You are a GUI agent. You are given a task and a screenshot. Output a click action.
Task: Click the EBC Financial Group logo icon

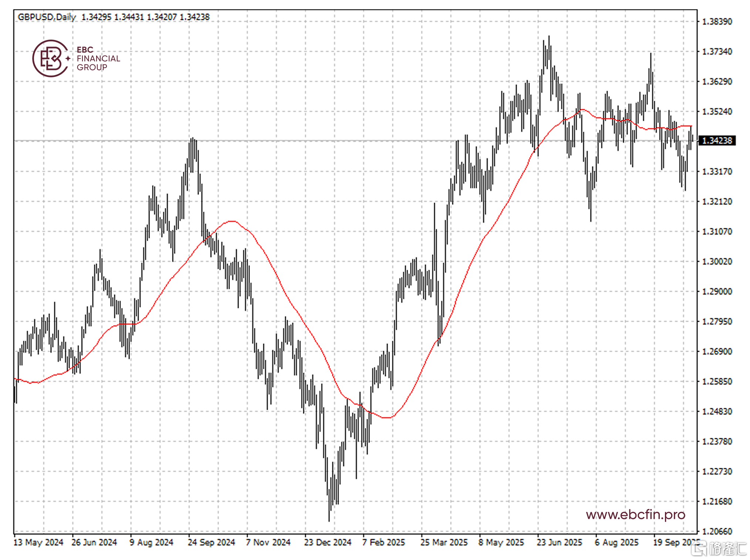point(51,58)
